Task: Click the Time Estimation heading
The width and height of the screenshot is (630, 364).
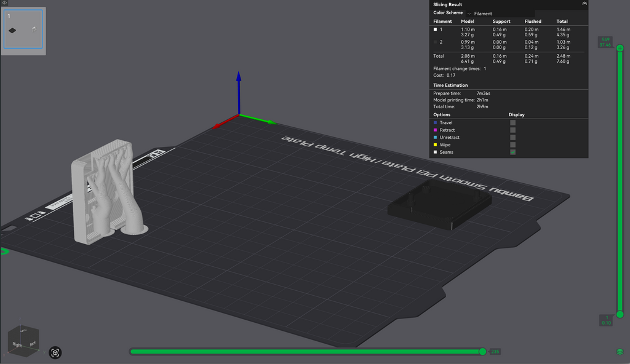Action: [x=450, y=85]
